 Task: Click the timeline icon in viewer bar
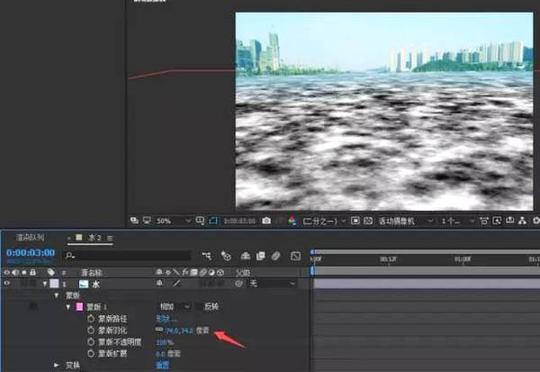pyautogui.click(x=510, y=220)
